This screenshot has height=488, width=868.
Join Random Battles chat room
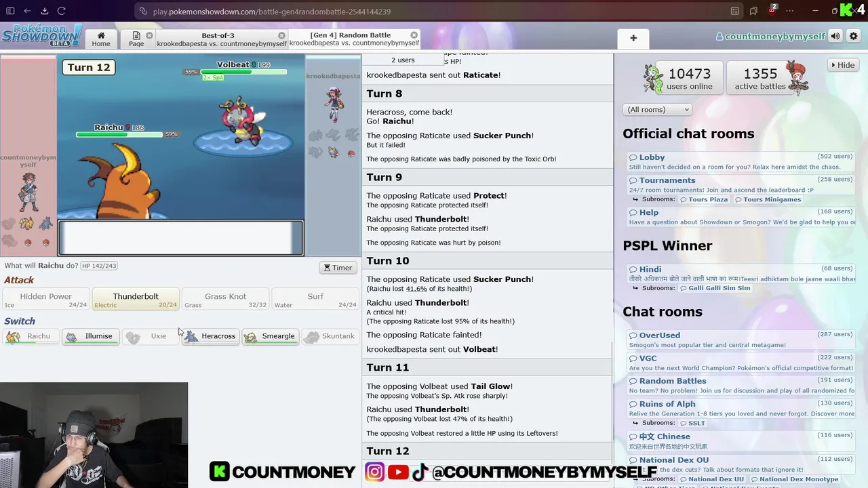click(741, 385)
